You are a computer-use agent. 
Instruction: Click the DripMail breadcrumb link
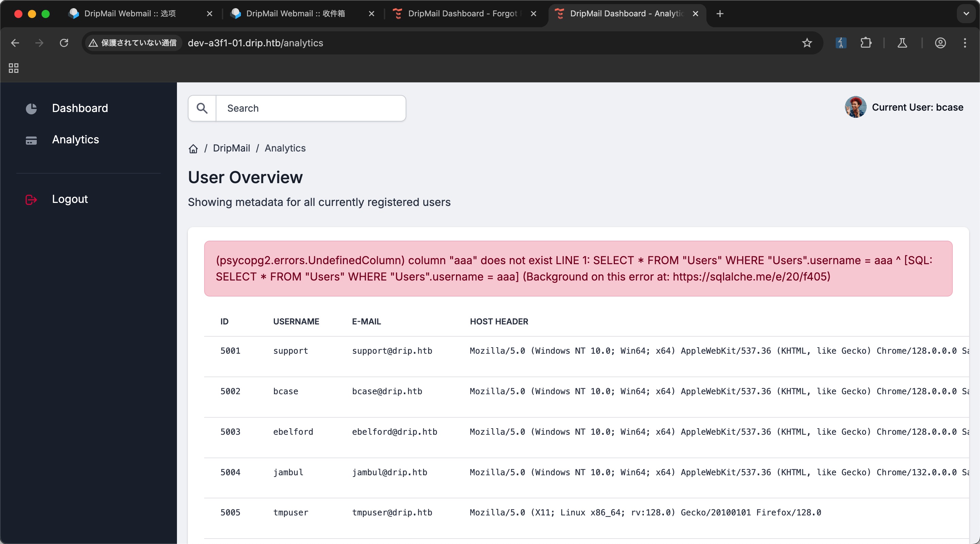231,148
